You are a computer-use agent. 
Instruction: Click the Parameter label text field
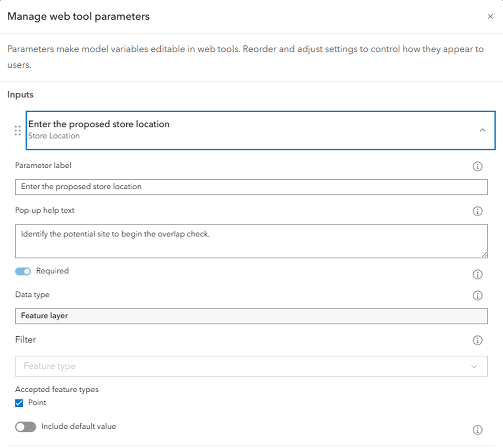[x=251, y=187]
